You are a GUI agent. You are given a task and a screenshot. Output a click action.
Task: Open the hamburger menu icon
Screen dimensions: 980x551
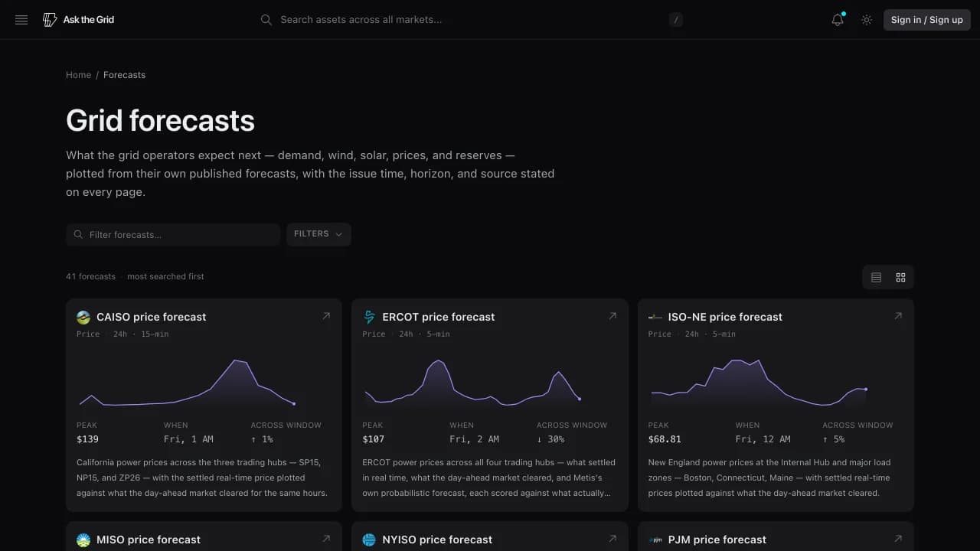point(21,20)
